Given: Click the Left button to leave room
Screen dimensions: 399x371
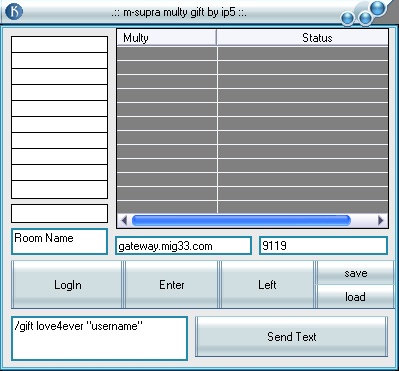Looking at the screenshot, I should point(267,285).
